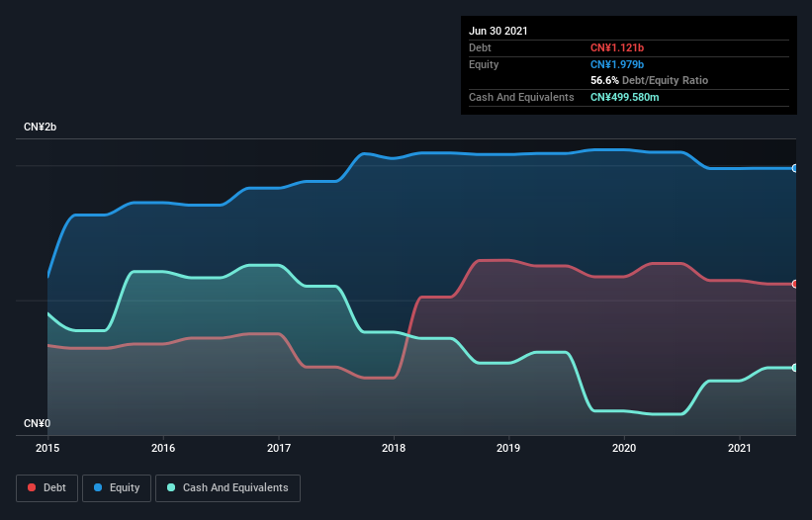812x520 pixels.
Task: Click the teal Cash endpoint marker
Action: tap(795, 368)
